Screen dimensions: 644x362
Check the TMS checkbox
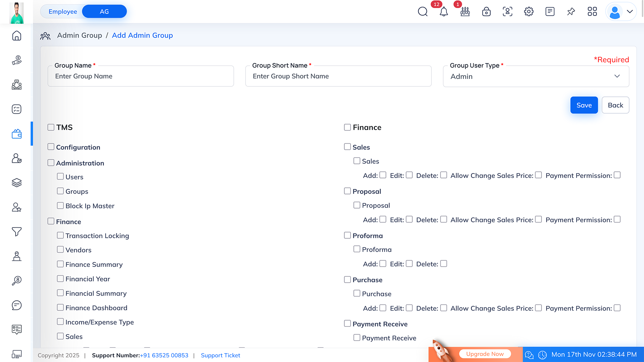click(x=51, y=127)
